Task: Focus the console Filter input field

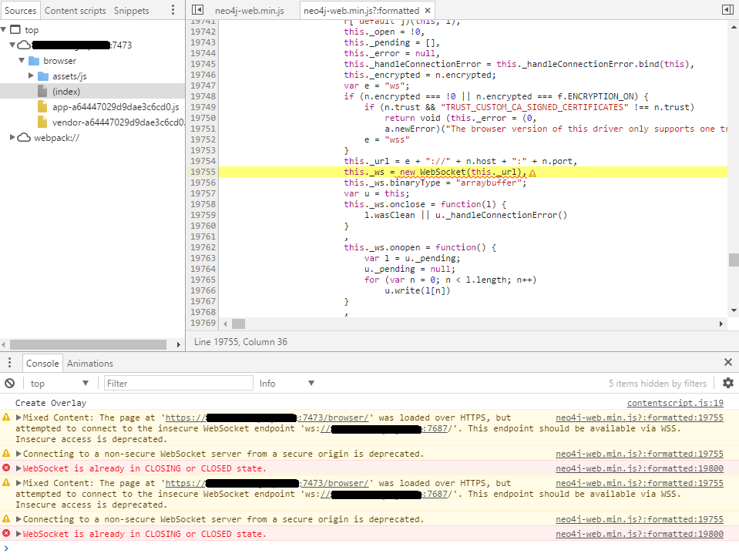Action: pos(178,384)
